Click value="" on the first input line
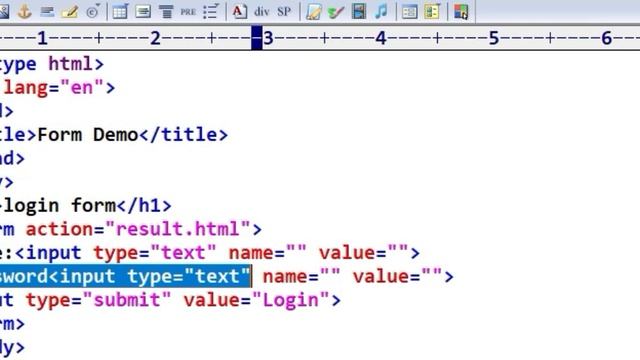Image resolution: width=640 pixels, height=360 pixels. [363, 253]
